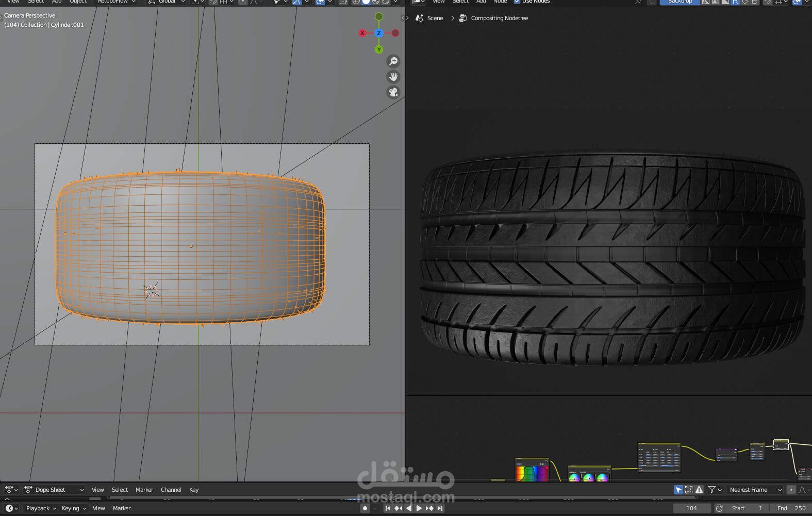The height and width of the screenshot is (516, 812).
Task: Click the pan hand icon in viewport
Action: [393, 77]
